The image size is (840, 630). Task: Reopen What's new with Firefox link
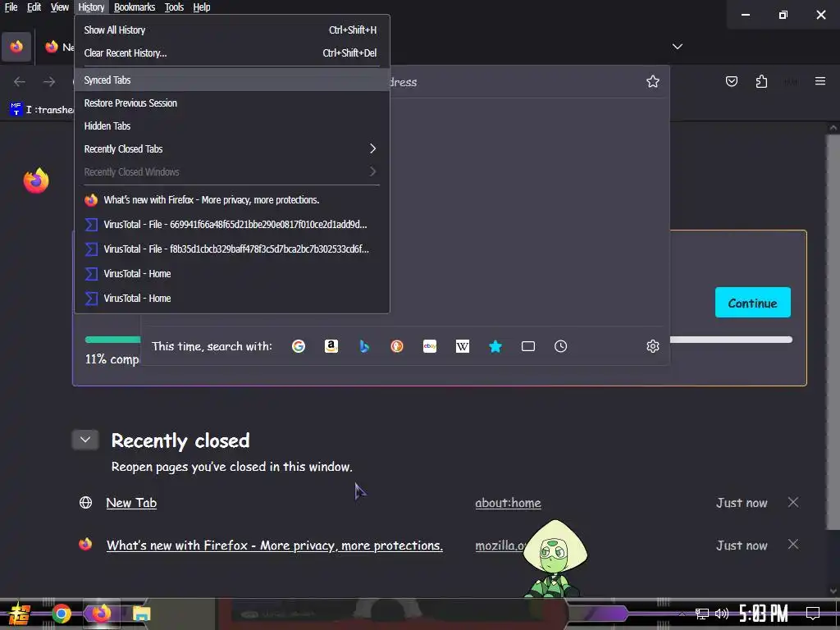(274, 546)
